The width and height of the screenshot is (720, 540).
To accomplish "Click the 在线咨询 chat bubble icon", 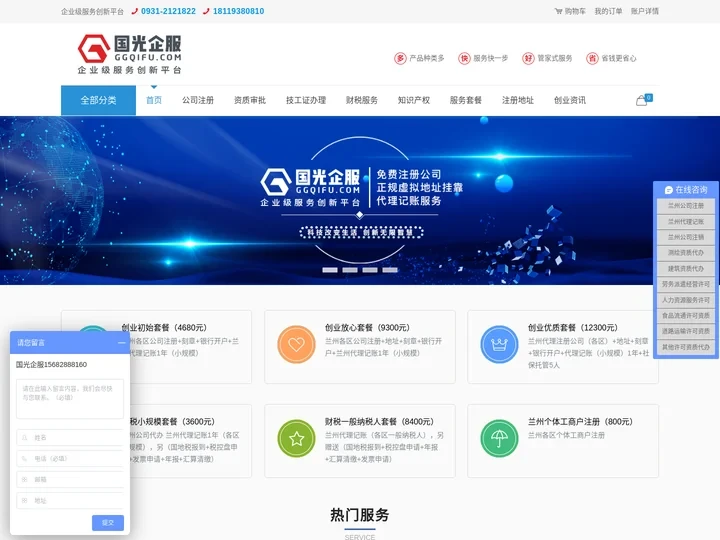I will [669, 190].
